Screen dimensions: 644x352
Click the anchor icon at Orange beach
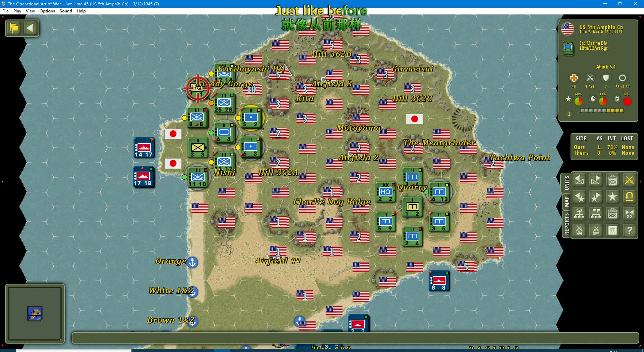coord(193,262)
